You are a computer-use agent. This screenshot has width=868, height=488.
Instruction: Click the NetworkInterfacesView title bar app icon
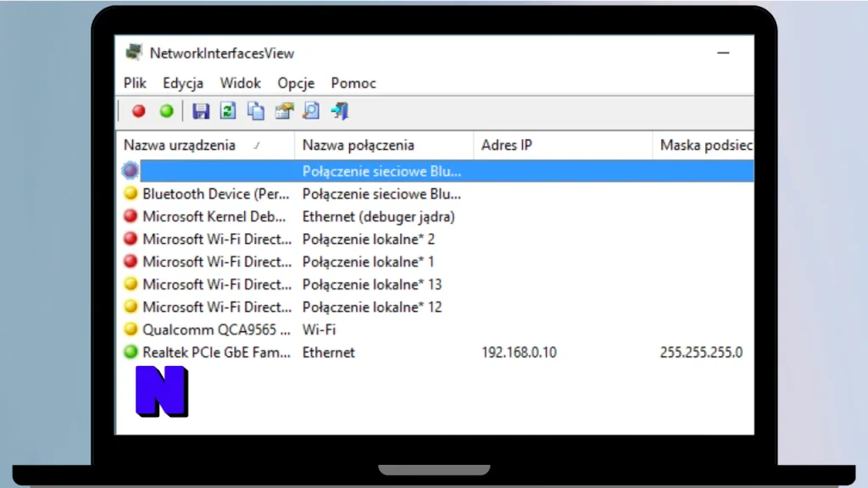click(133, 53)
